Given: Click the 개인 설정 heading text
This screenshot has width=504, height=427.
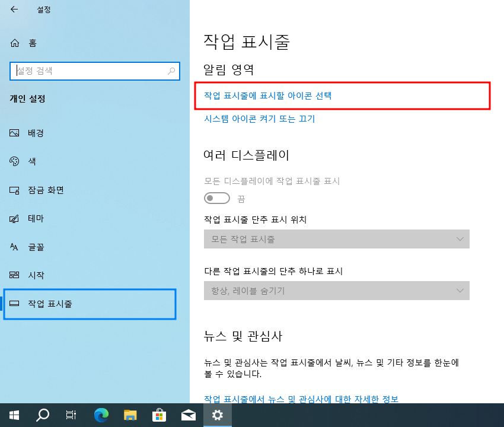Looking at the screenshot, I should click(28, 98).
